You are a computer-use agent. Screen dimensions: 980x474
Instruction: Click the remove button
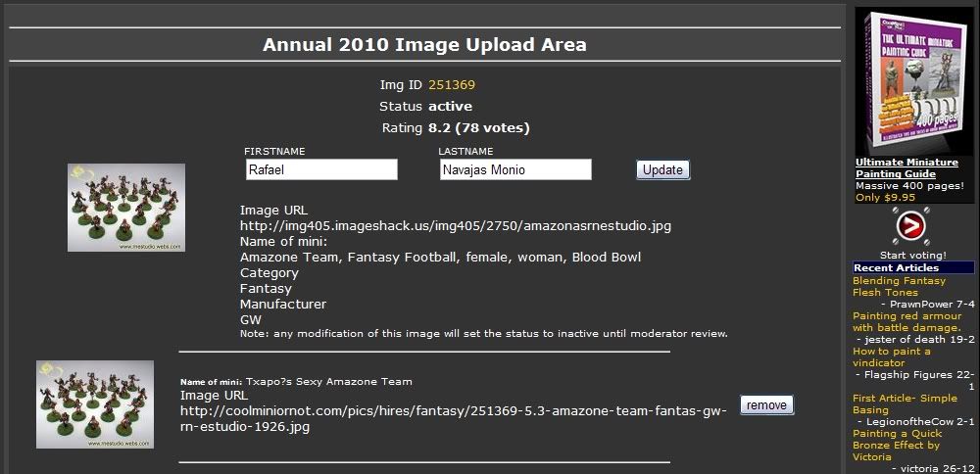766,405
